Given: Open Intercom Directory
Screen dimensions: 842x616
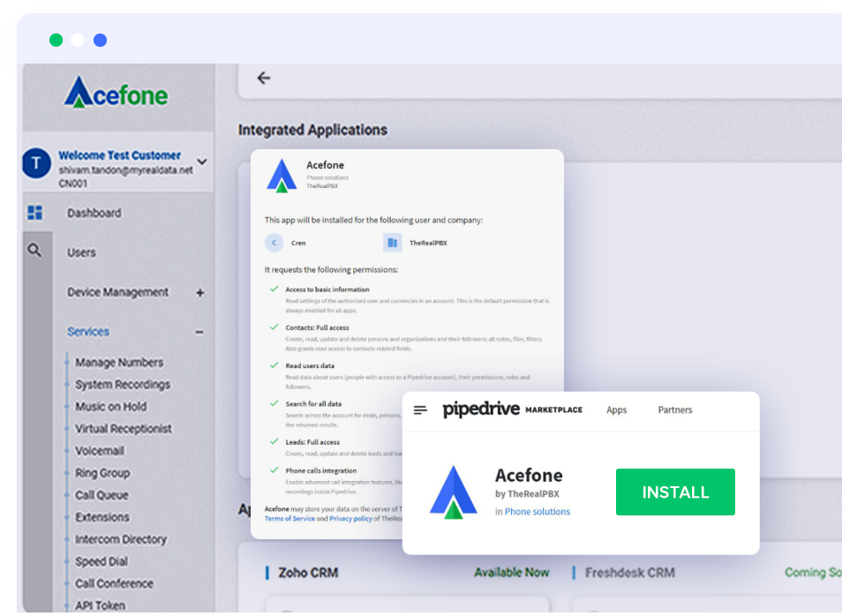Looking at the screenshot, I should click(x=121, y=539).
